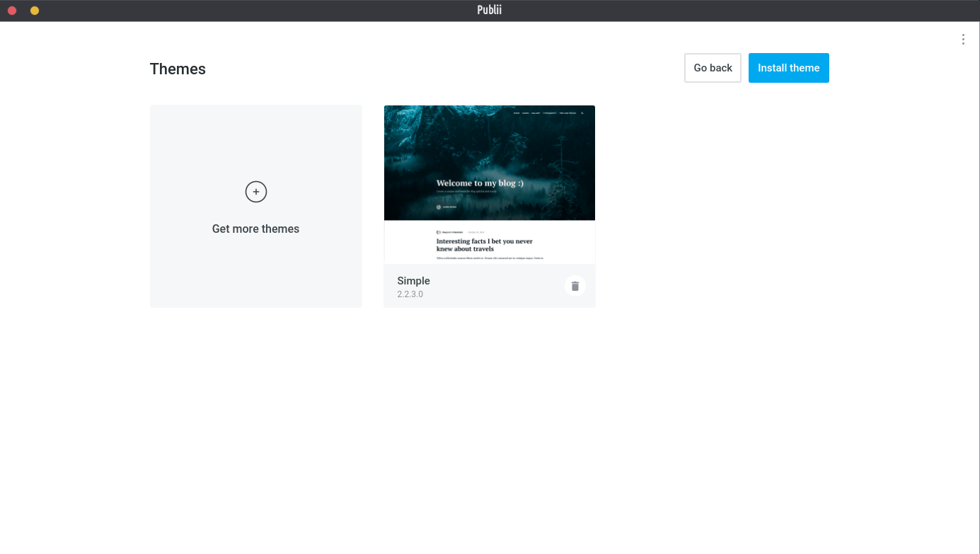Click the Themes page heading
Screen dimensions: 980x554
coord(178,69)
